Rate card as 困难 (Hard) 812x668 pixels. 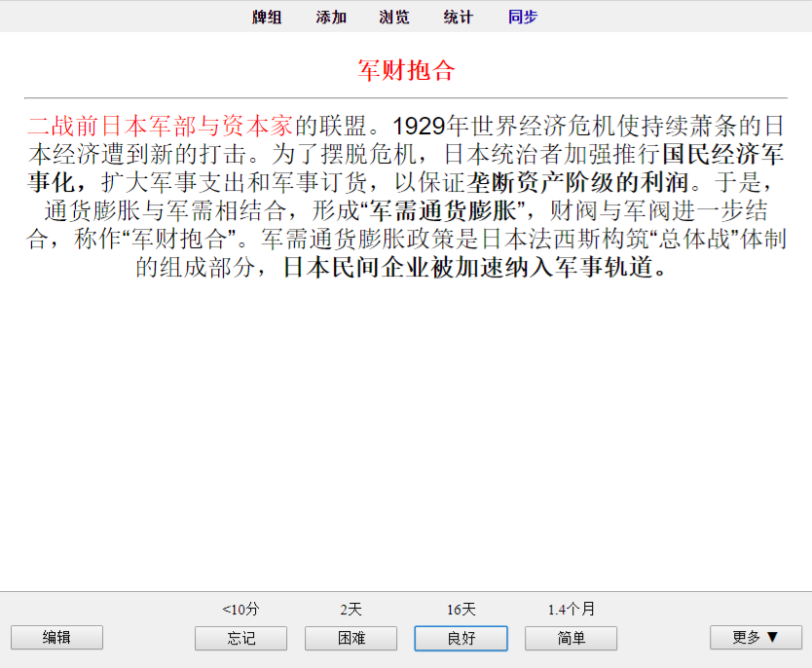351,638
